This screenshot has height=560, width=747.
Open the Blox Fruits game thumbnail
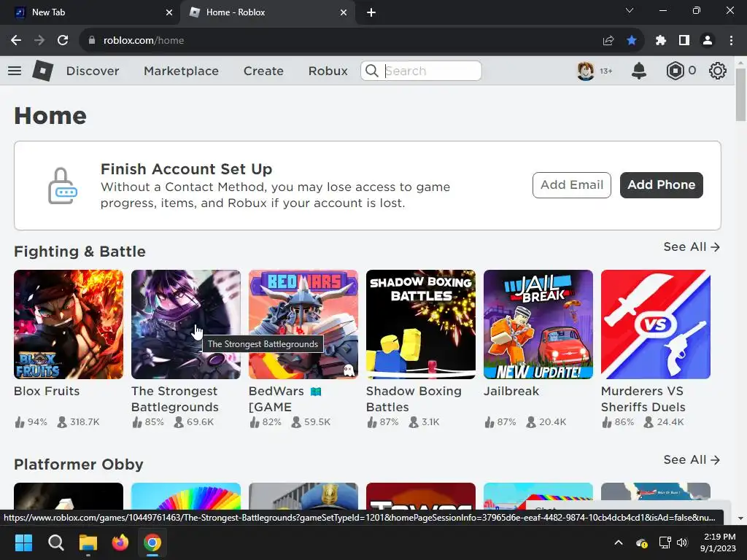pos(69,324)
